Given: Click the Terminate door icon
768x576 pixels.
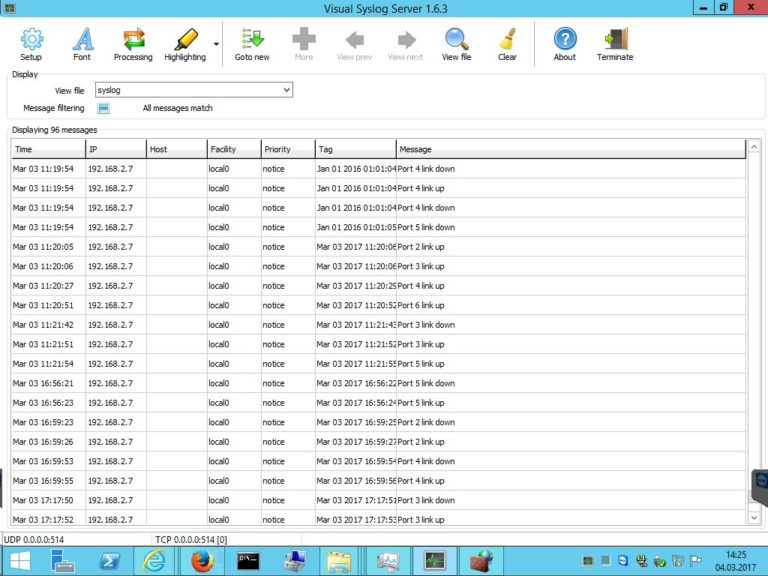Looking at the screenshot, I should (615, 40).
